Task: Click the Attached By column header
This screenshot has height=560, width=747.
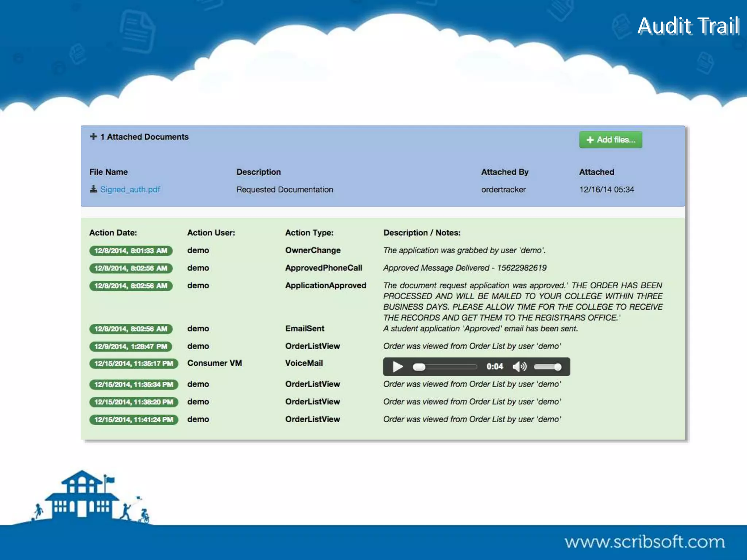Action: pyautogui.click(x=504, y=172)
